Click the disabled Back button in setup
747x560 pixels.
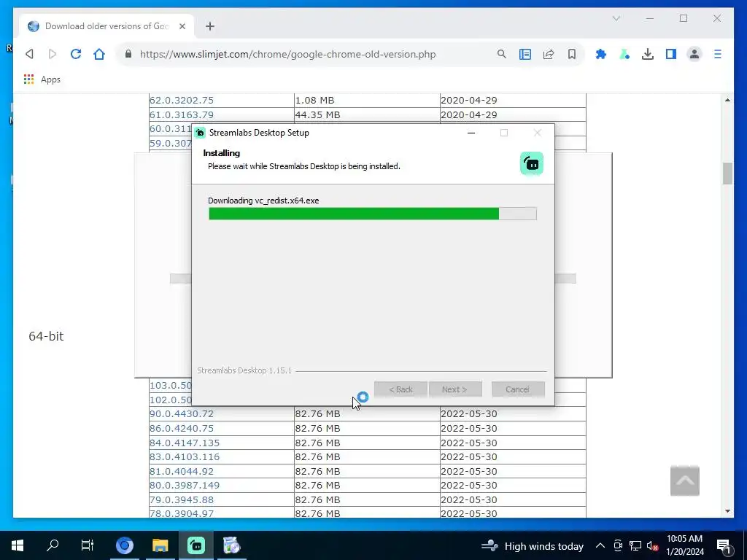pos(400,389)
